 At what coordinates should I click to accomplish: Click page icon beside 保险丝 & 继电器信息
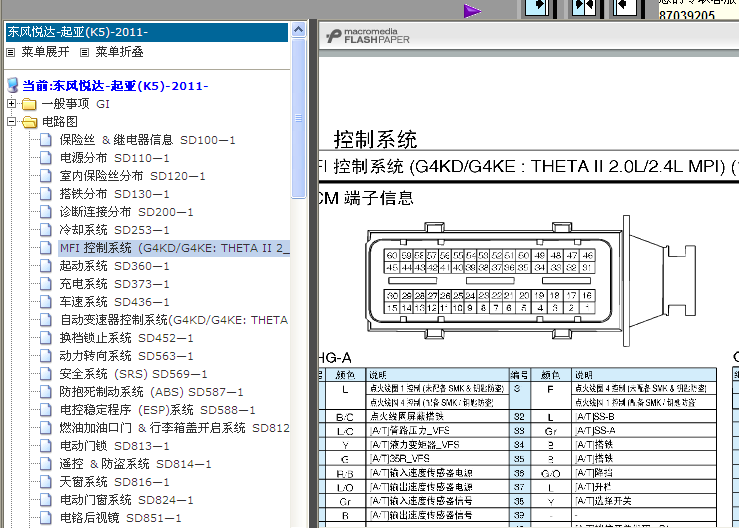coord(46,140)
